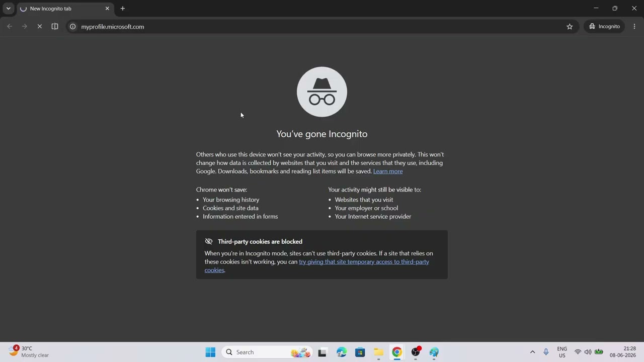Open the Paint app on the taskbar
Viewport: 644px width, 362px height.
[x=434, y=352]
